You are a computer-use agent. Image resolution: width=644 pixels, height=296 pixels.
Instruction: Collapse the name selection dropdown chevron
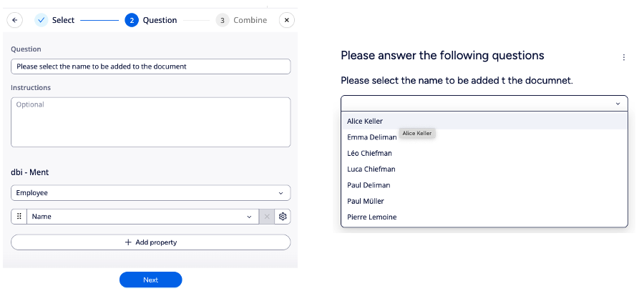[618, 104]
